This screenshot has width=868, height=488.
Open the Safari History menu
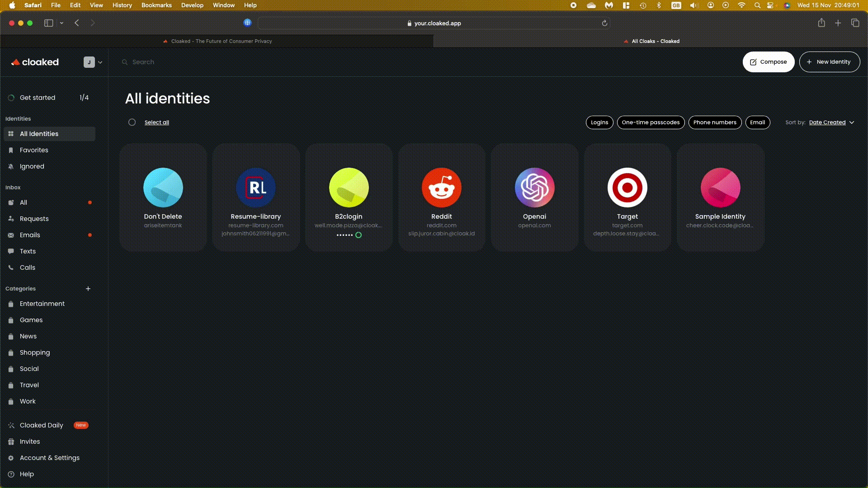pyautogui.click(x=122, y=5)
